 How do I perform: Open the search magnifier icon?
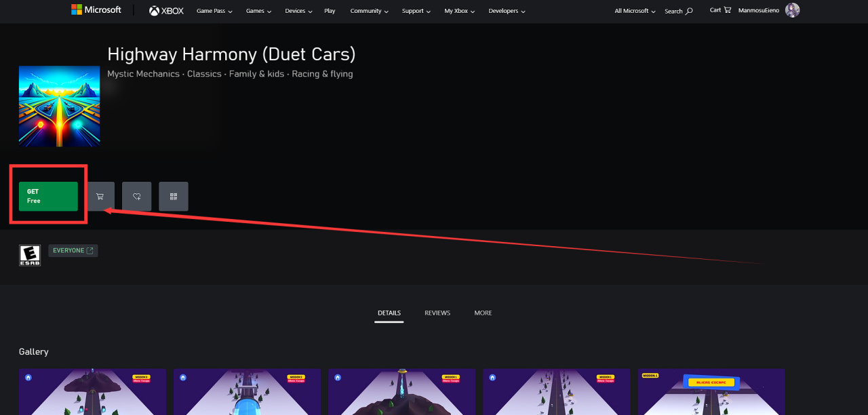tap(689, 11)
